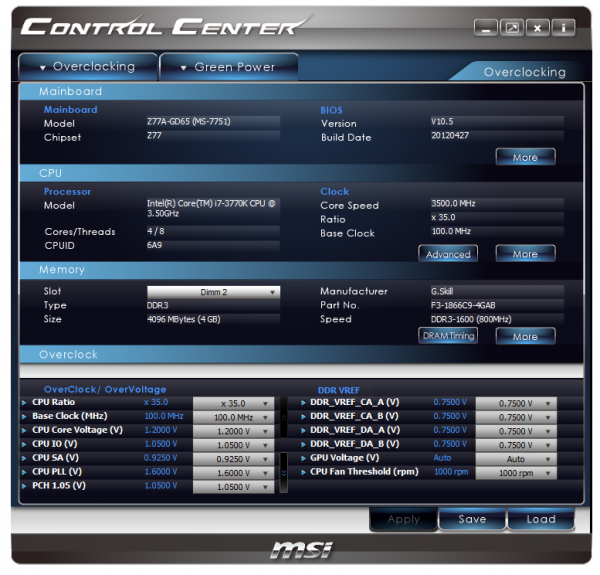Select the CPUID 6A9 value
Screen dimensions: 600x575
point(213,245)
